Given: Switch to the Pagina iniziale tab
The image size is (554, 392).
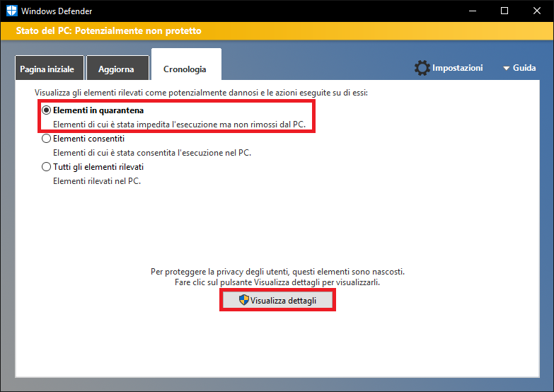Looking at the screenshot, I should click(49, 69).
